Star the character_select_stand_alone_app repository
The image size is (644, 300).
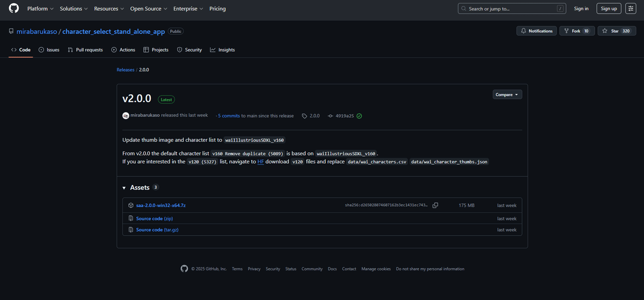[615, 31]
